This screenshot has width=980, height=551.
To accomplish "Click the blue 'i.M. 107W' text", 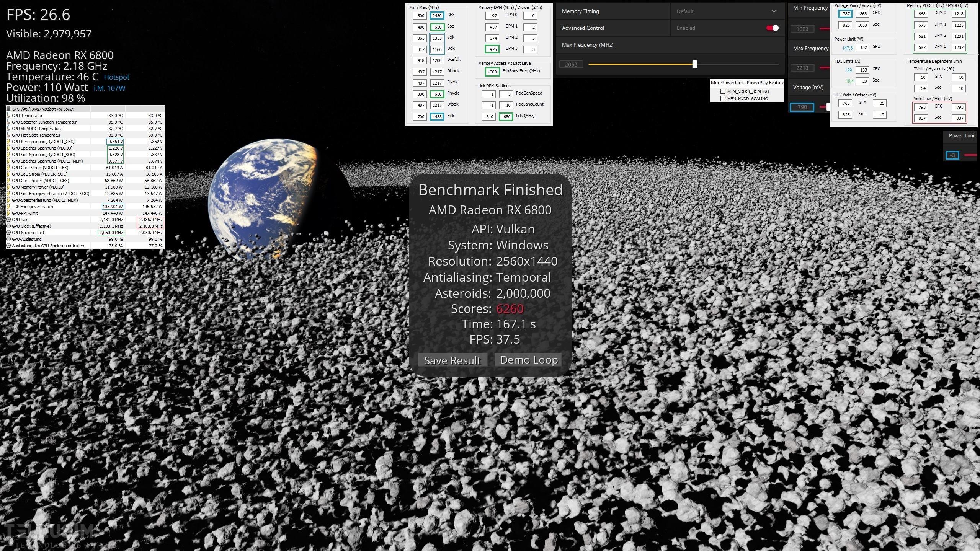I will 109,88.
